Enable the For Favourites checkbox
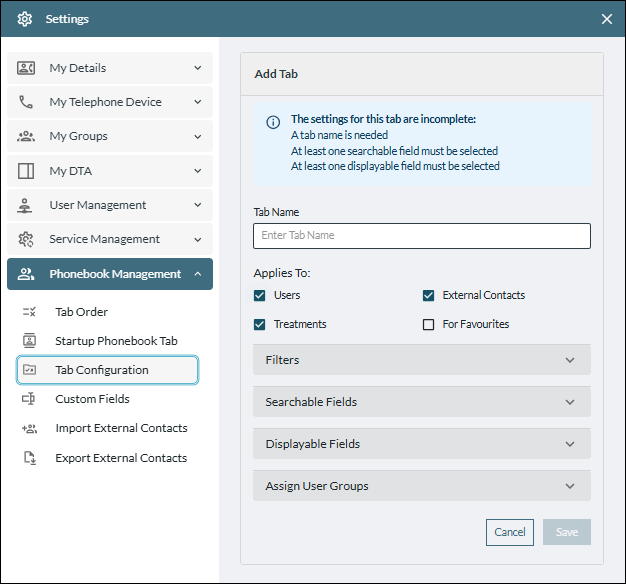 [x=429, y=324]
